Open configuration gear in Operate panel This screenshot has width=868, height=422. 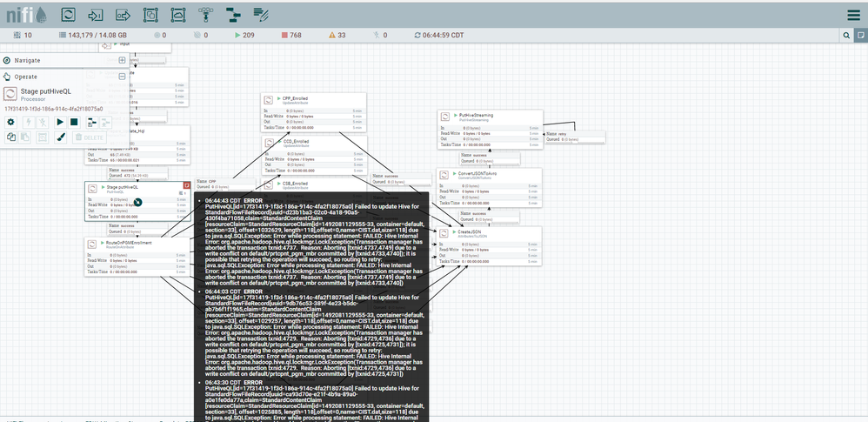tap(11, 122)
